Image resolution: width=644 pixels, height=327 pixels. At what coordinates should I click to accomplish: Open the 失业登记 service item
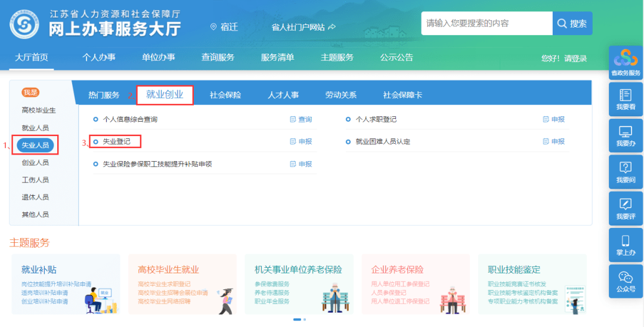coord(116,142)
